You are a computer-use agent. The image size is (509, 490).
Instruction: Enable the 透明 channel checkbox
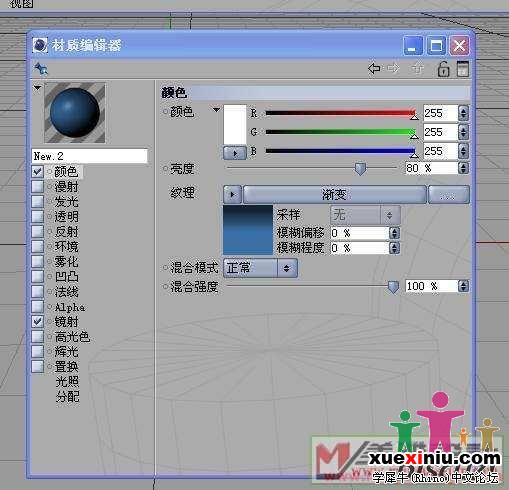point(38,216)
